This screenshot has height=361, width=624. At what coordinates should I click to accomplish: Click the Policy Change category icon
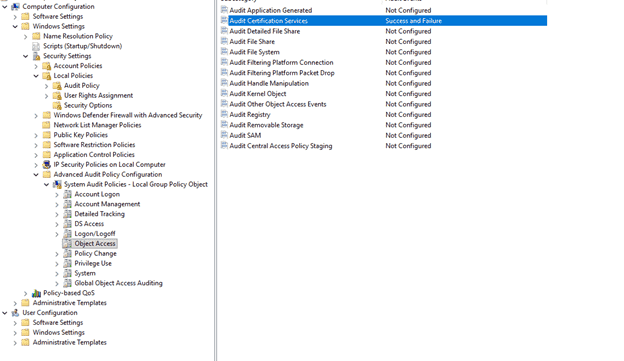tap(67, 254)
